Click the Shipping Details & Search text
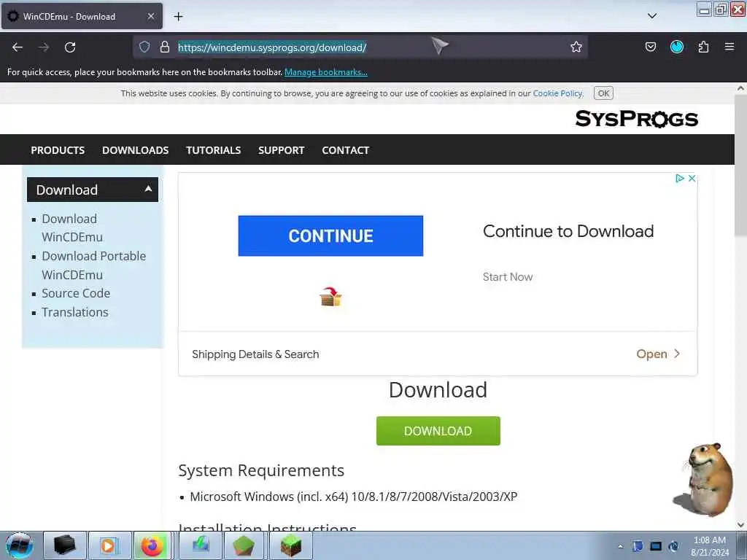This screenshot has height=560, width=747. (255, 354)
